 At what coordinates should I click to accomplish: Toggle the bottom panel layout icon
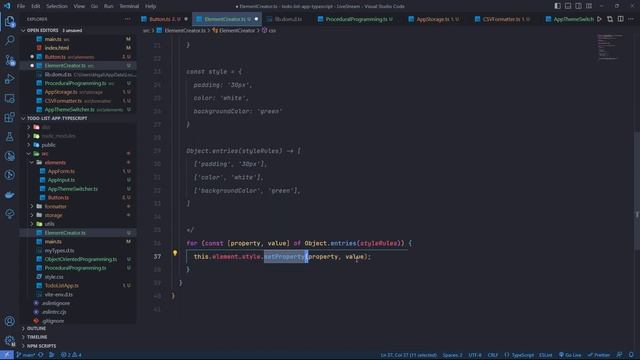tap(568, 6)
